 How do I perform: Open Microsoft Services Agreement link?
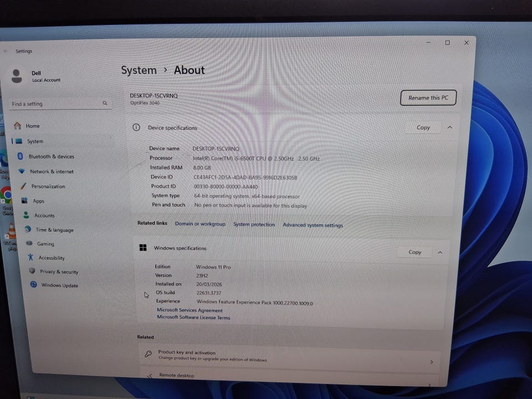190,310
